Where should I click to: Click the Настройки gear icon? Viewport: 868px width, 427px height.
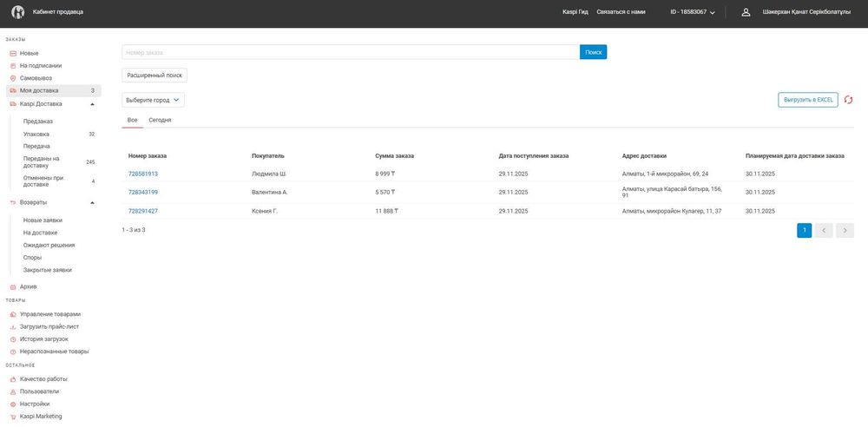13,404
